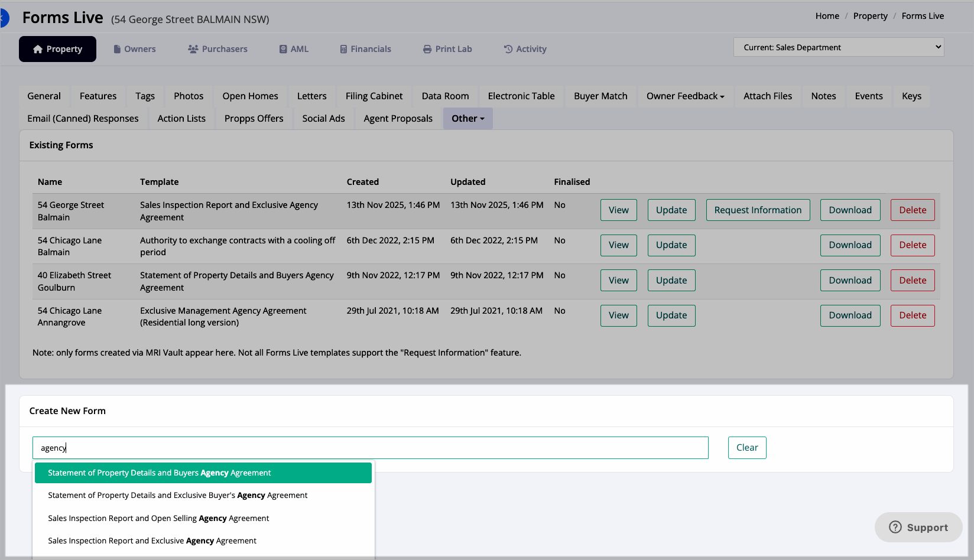This screenshot has width=974, height=560.
Task: Switch to the Buyer Match sub-tab
Action: [600, 96]
